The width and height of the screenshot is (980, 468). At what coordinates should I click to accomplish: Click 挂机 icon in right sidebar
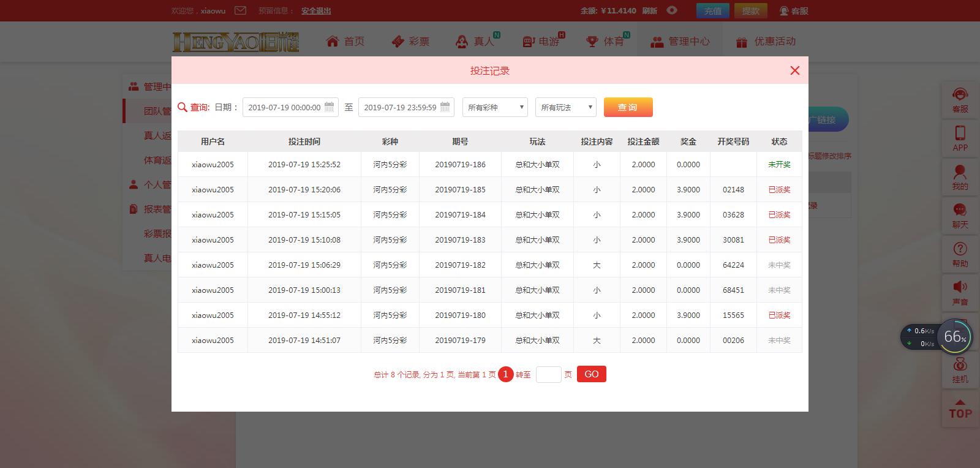960,371
